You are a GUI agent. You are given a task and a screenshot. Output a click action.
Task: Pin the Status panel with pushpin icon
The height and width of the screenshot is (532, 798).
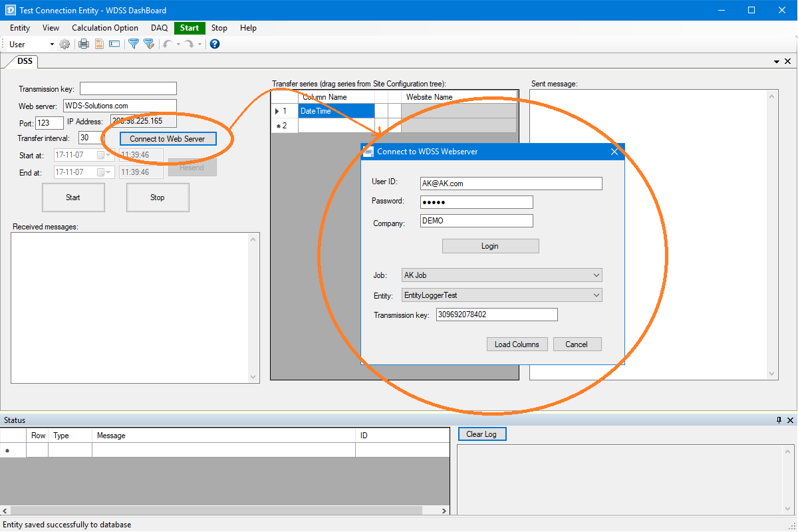click(779, 420)
